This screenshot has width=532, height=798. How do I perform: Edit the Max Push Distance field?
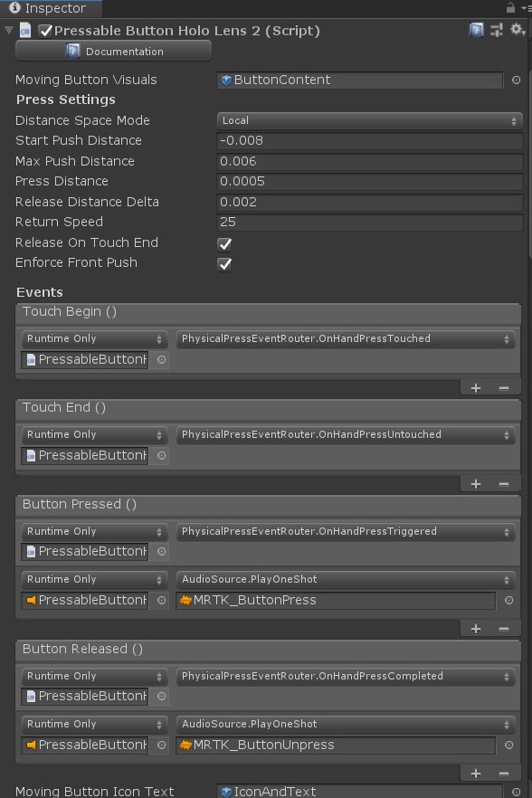point(370,161)
